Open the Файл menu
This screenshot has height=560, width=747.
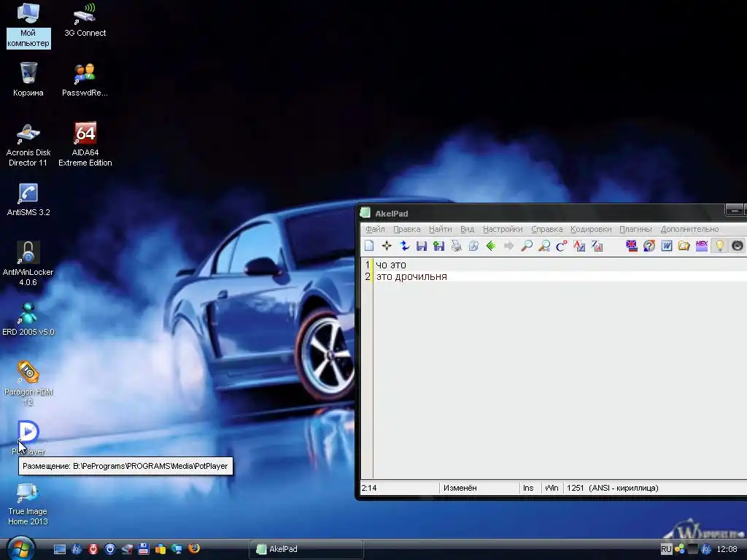(x=375, y=229)
